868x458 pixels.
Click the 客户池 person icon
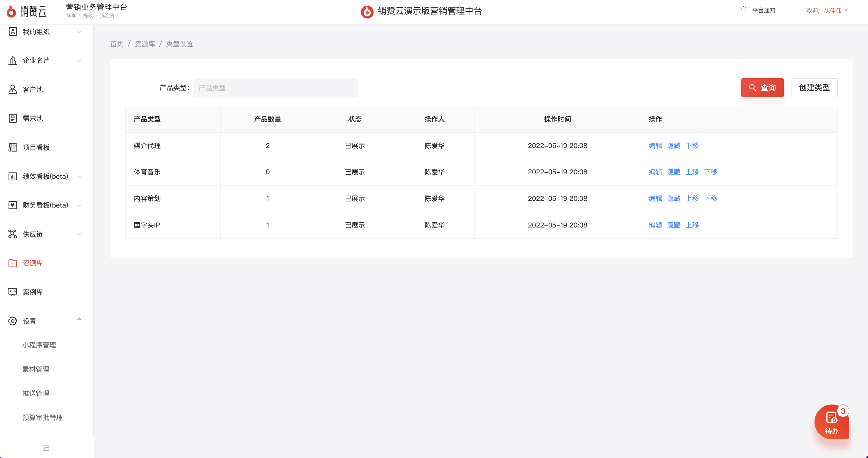point(12,89)
